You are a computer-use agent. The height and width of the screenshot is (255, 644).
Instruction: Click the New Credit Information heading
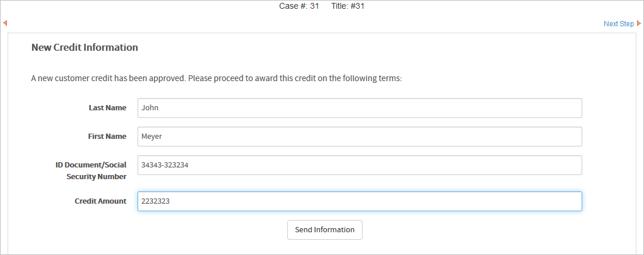click(85, 48)
